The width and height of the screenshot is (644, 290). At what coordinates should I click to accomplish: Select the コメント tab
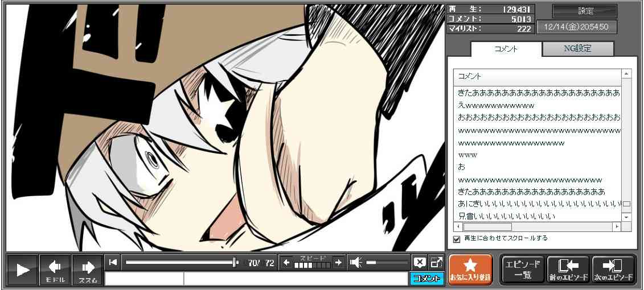pos(506,49)
